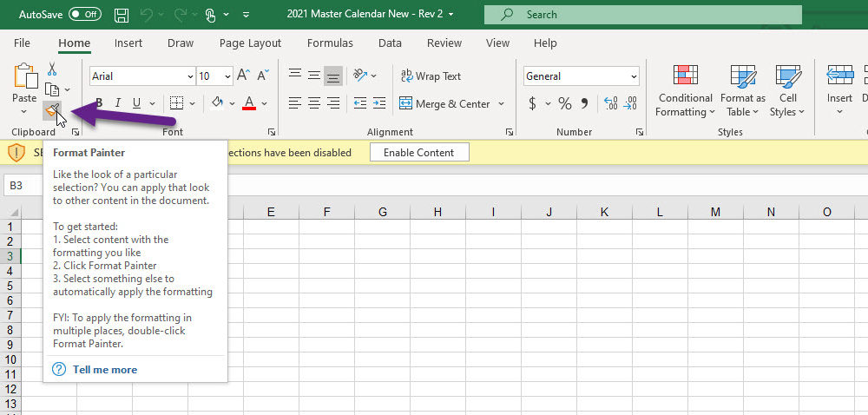868x415 pixels.
Task: Increase font size with larger A icon
Action: 243,76
